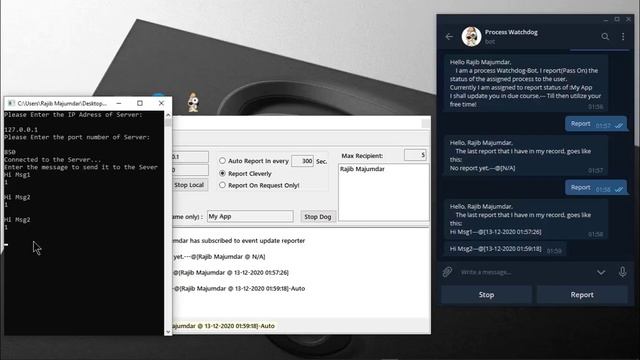Click the 300 seconds interval field
640x360 pixels.
(302, 161)
